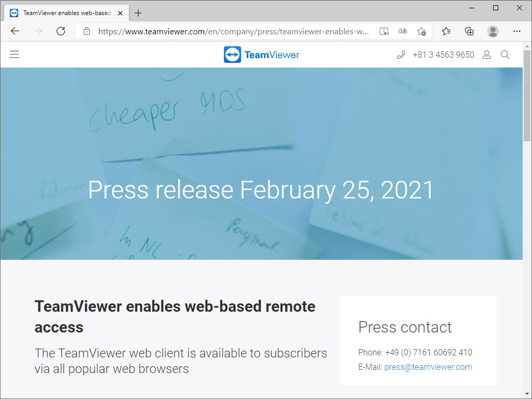Open site search with the magnifier icon
Image resolution: width=532 pixels, height=399 pixels.
point(504,54)
